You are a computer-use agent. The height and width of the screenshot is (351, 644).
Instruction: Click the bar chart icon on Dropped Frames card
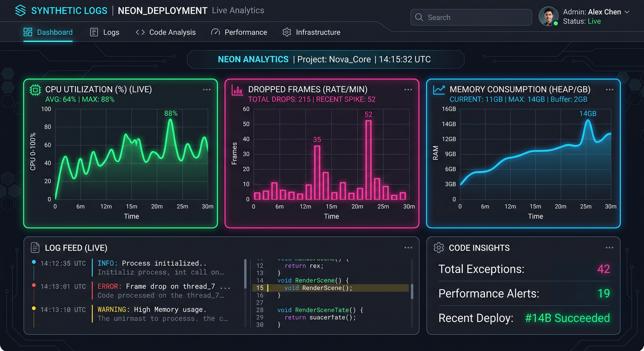(237, 90)
